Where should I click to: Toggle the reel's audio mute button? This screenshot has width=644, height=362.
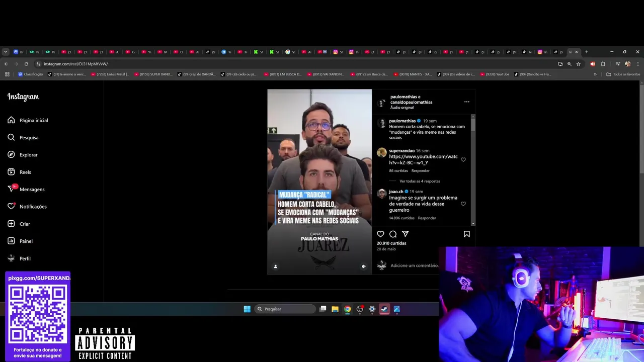[x=364, y=266]
